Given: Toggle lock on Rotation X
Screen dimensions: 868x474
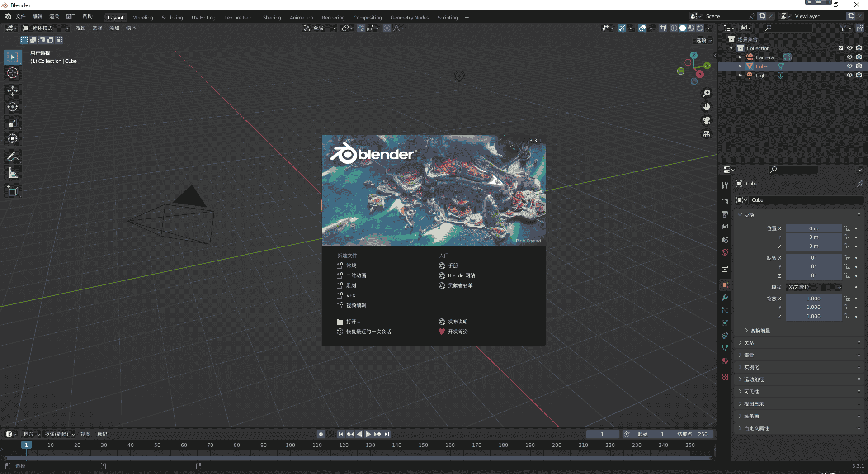Looking at the screenshot, I should 847,258.
